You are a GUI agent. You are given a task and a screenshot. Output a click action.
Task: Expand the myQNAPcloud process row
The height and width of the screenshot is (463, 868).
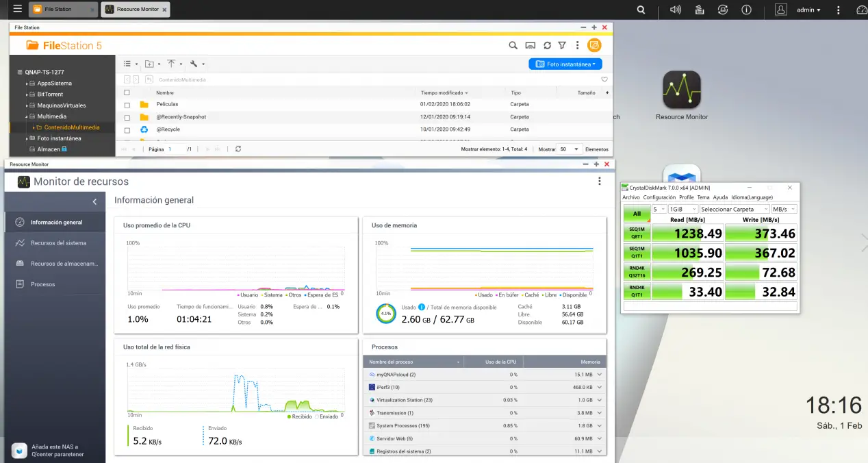pyautogui.click(x=600, y=375)
